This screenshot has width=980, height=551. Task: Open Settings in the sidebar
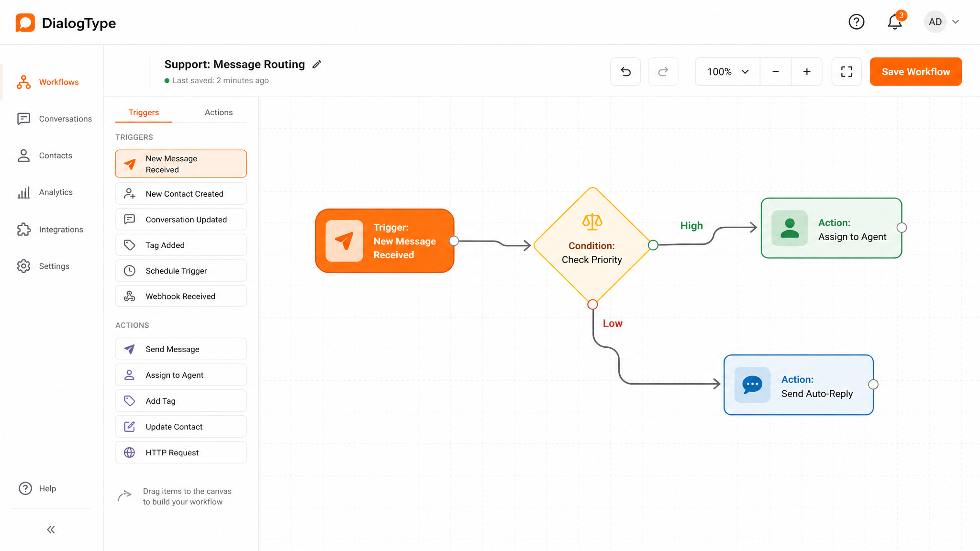(x=43, y=266)
